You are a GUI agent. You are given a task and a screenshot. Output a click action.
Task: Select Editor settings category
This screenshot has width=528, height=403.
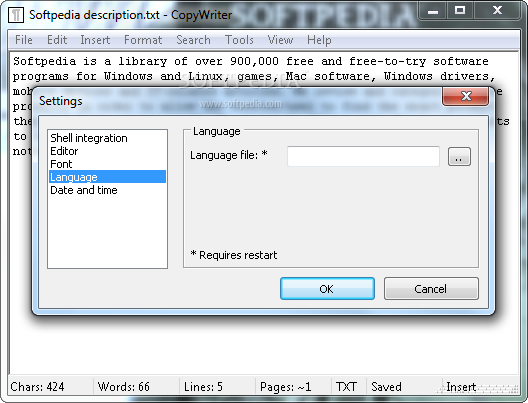pyautogui.click(x=107, y=151)
